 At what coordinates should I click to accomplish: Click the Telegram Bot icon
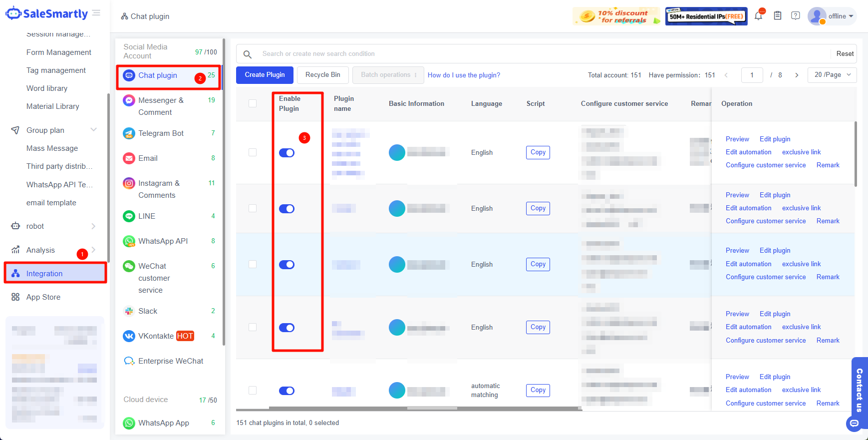(129, 133)
